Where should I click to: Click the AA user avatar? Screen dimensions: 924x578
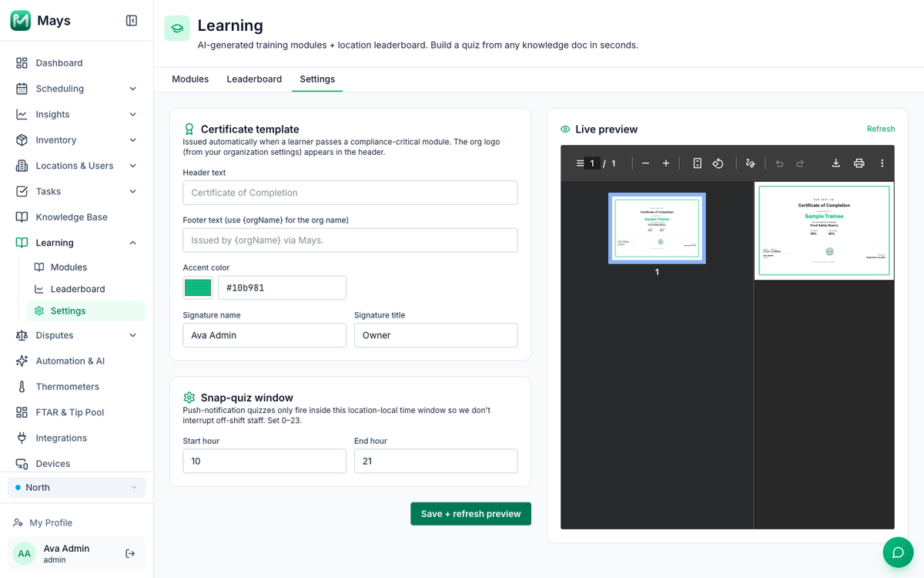[25, 553]
